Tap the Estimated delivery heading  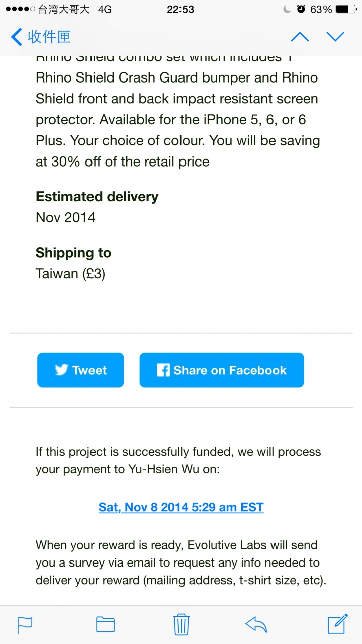97,197
